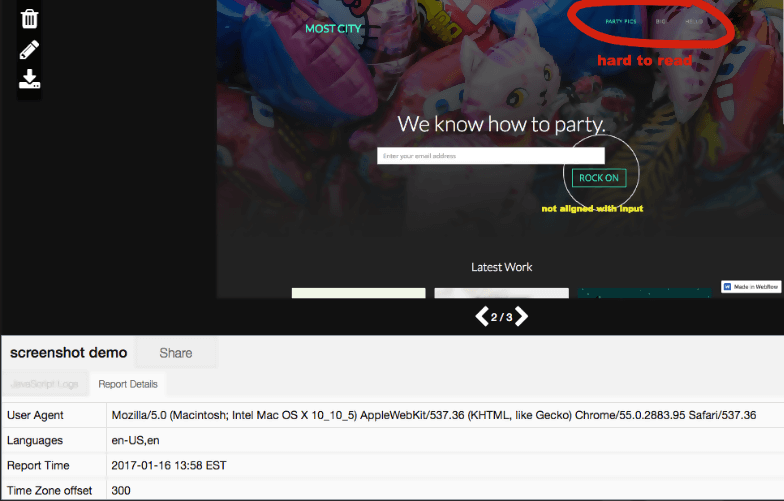Screen dimensions: 784x501
Task: Select the en-US,en language value
Action: click(135, 440)
